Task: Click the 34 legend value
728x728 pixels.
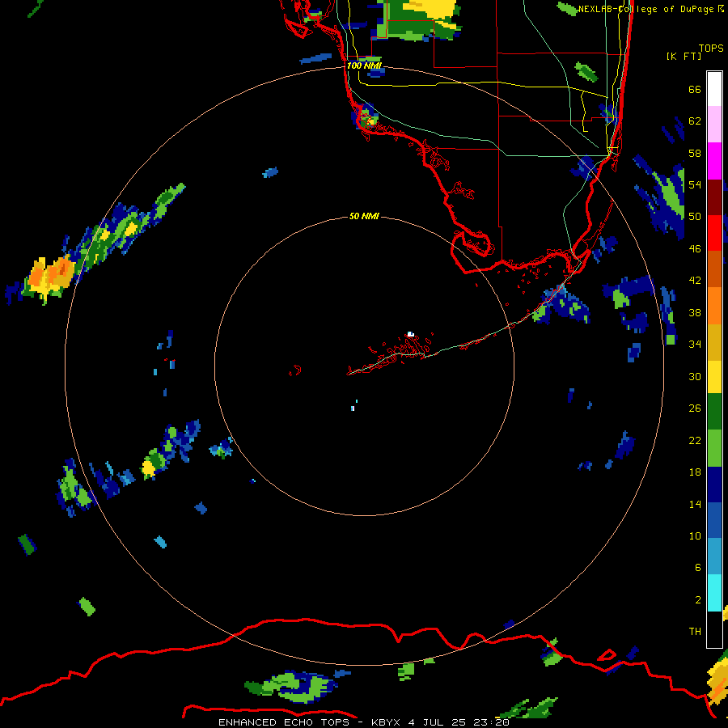Action: tap(695, 345)
